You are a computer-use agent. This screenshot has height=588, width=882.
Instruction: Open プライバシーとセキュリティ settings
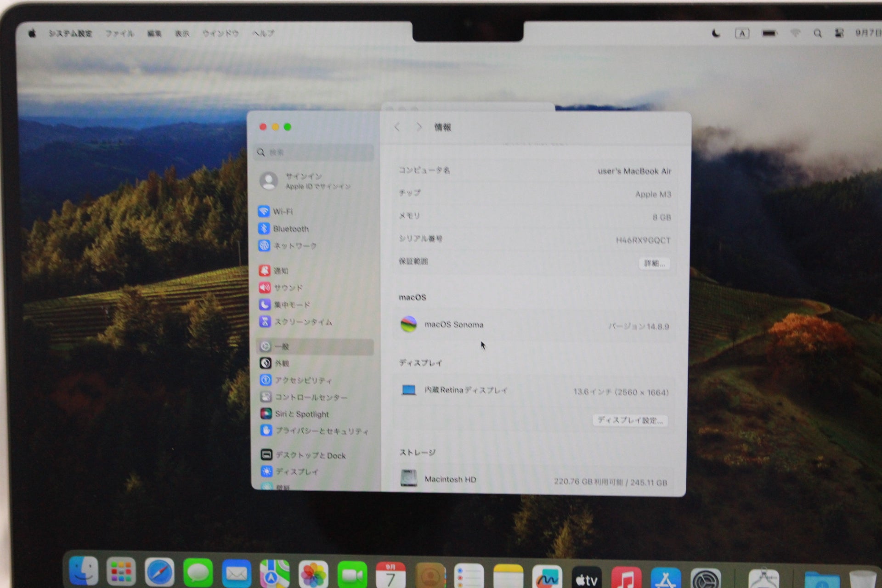tap(315, 431)
